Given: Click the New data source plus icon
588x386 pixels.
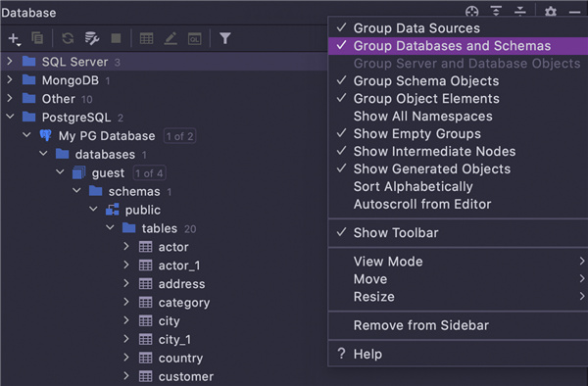Looking at the screenshot, I should coord(14,38).
